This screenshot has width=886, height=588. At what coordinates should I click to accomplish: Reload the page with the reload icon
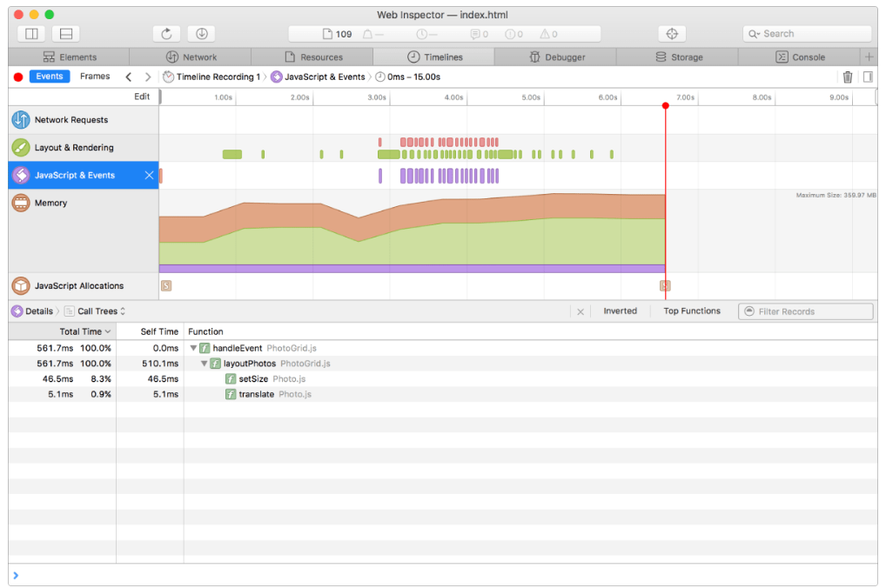(166, 34)
